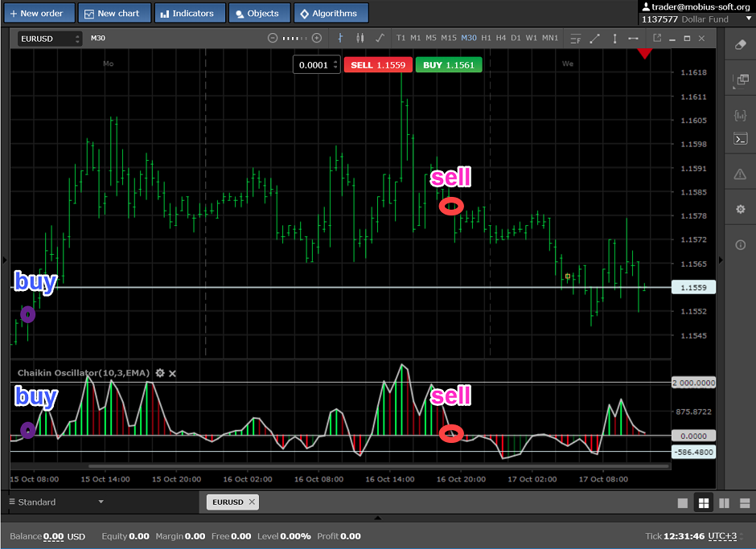Click the chart zoom level slider

(294, 38)
